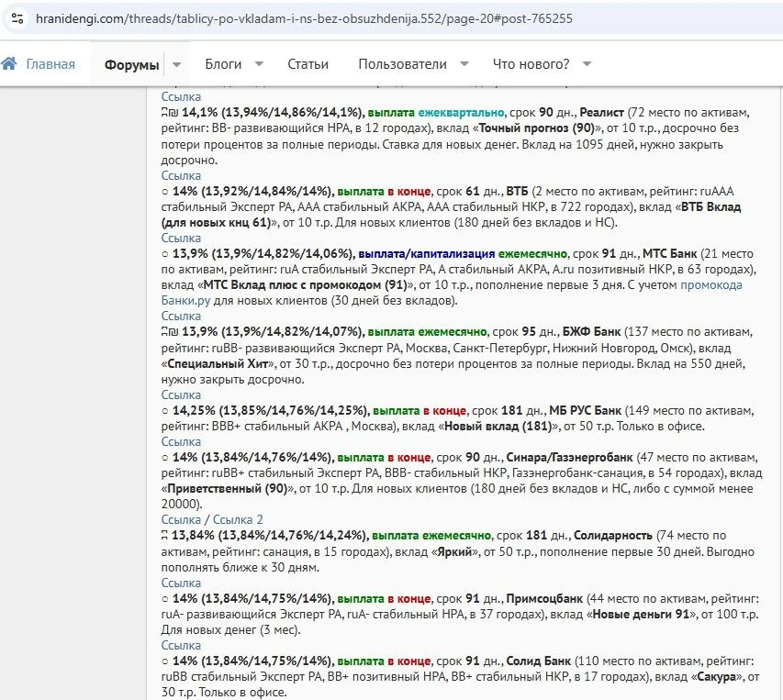Click deposit name «Новый вклад (181)»
Image resolution: width=783 pixels, height=700 pixels.
pyautogui.click(x=498, y=426)
